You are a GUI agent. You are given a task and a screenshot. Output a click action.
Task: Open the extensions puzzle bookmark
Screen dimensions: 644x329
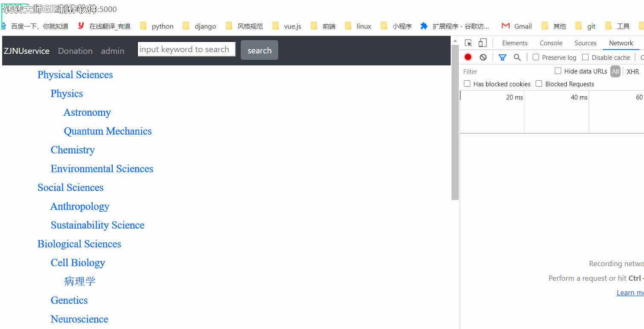click(x=455, y=26)
